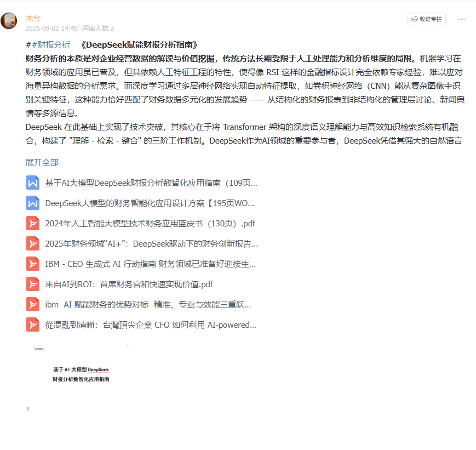Click the 收进专栏 button

(426, 19)
